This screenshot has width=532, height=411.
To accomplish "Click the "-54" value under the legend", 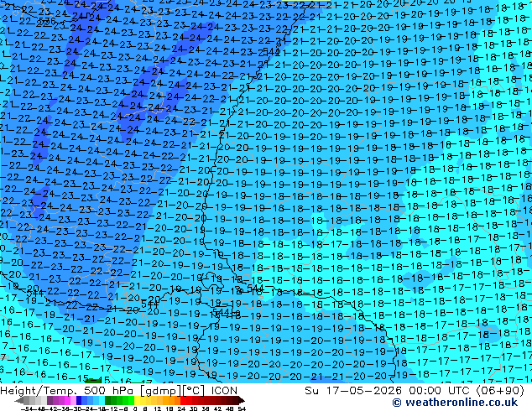I will [x=27, y=408].
